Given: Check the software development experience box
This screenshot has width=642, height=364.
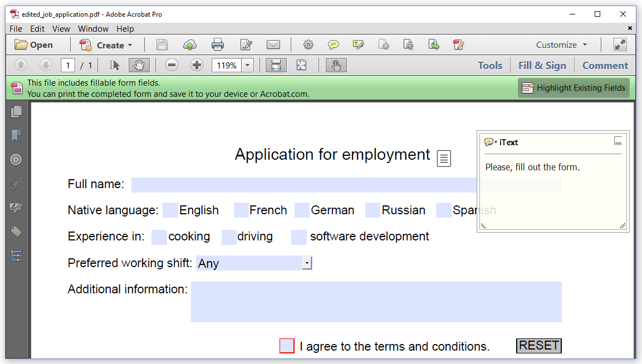Looking at the screenshot, I should point(299,237).
